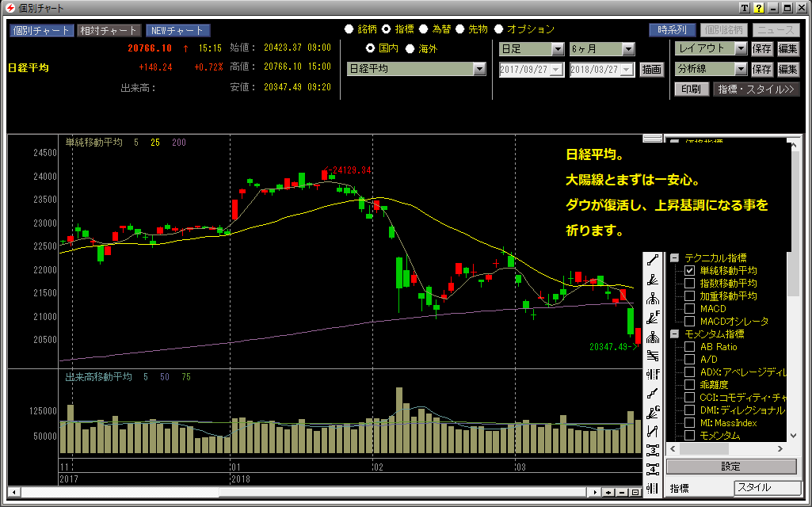Uncheck the 単純移動平均 checkbox
The width and height of the screenshot is (812, 507).
[x=689, y=270]
